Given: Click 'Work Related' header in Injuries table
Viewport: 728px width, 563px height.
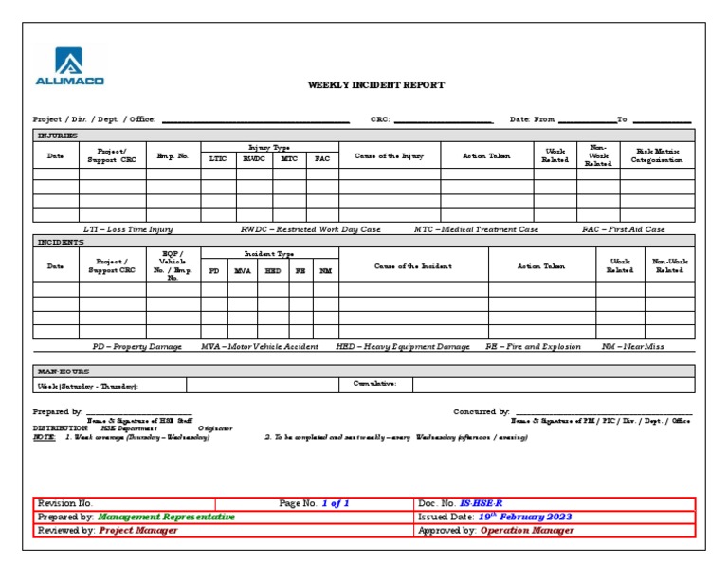Looking at the screenshot, I should pos(555,155).
